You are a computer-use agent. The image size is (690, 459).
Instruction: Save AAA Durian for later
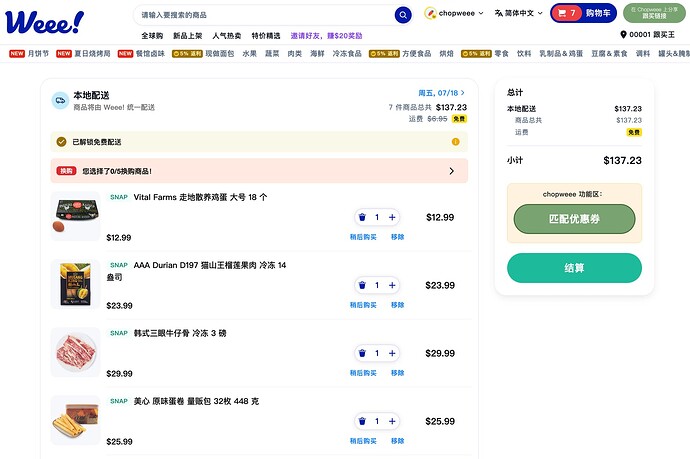(363, 305)
